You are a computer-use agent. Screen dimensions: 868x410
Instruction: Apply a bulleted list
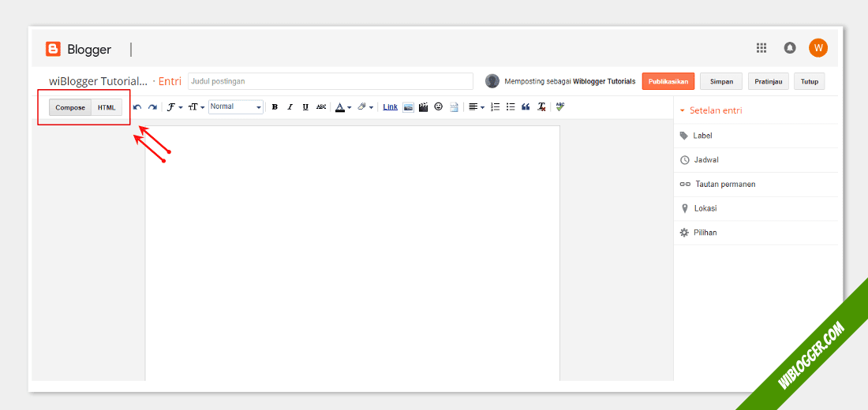511,106
